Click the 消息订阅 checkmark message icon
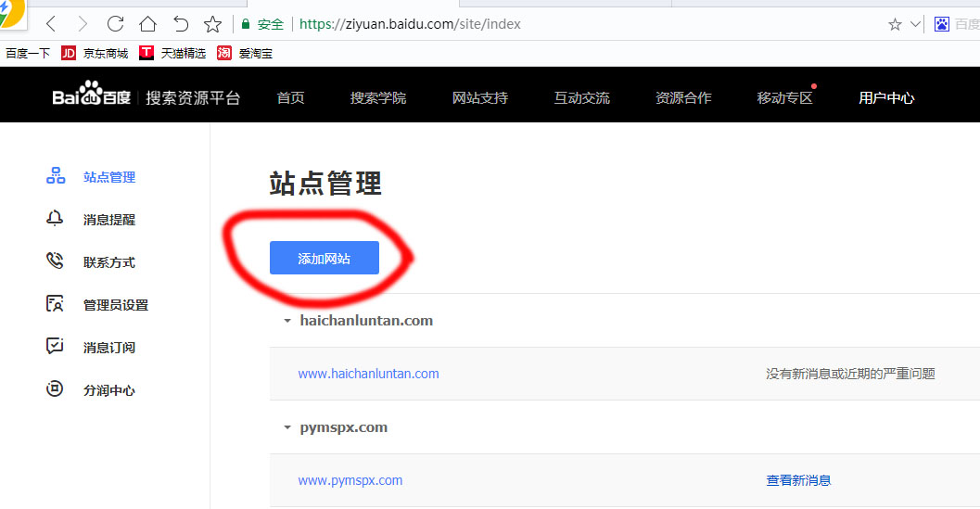This screenshot has height=509, width=980. 55,346
